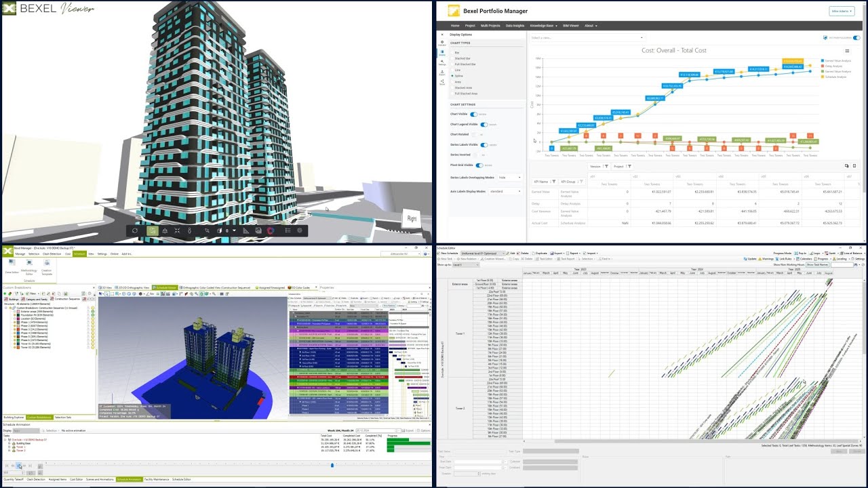This screenshot has height=488, width=868.
Task: Click the Project filter funnel icon
Action: click(629, 166)
